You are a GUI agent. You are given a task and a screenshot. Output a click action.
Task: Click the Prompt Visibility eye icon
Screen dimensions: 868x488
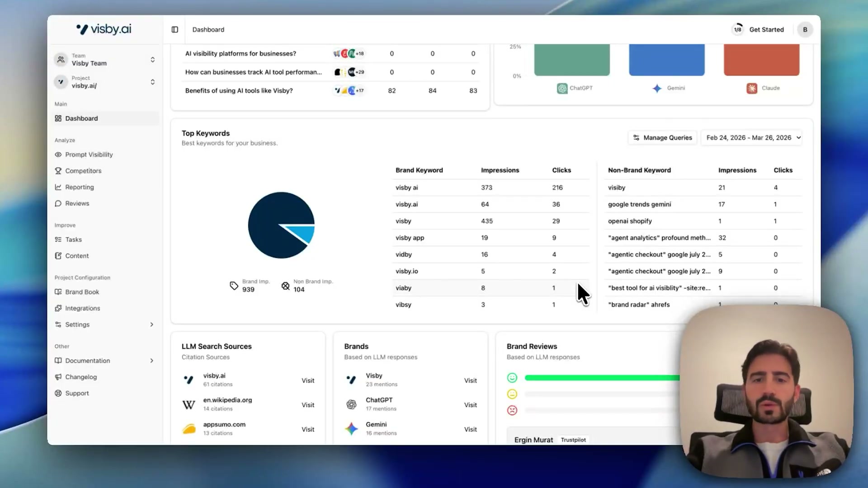[58, 155]
